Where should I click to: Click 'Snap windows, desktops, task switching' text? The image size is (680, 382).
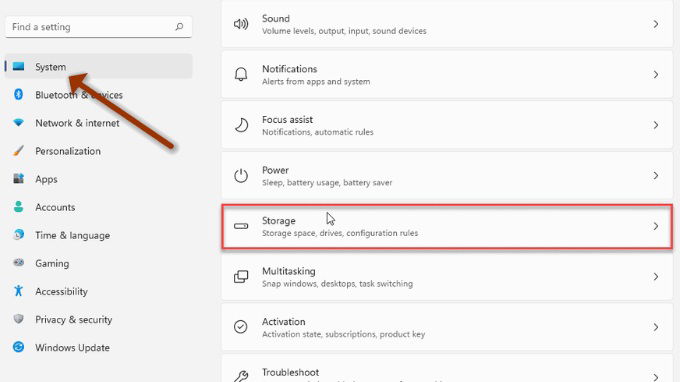[337, 284]
